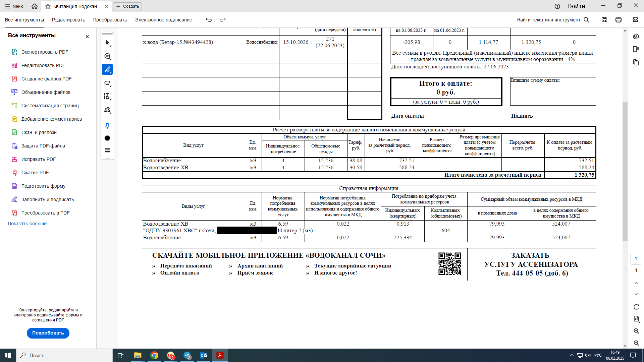Expand the Показать больше link
Viewport: 644px width, 362px height.
[27, 224]
